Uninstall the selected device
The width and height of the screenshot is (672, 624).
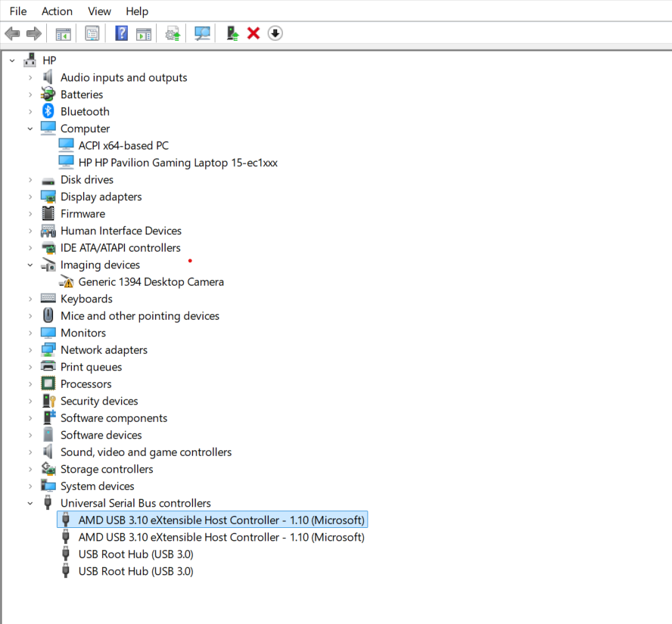click(x=253, y=33)
